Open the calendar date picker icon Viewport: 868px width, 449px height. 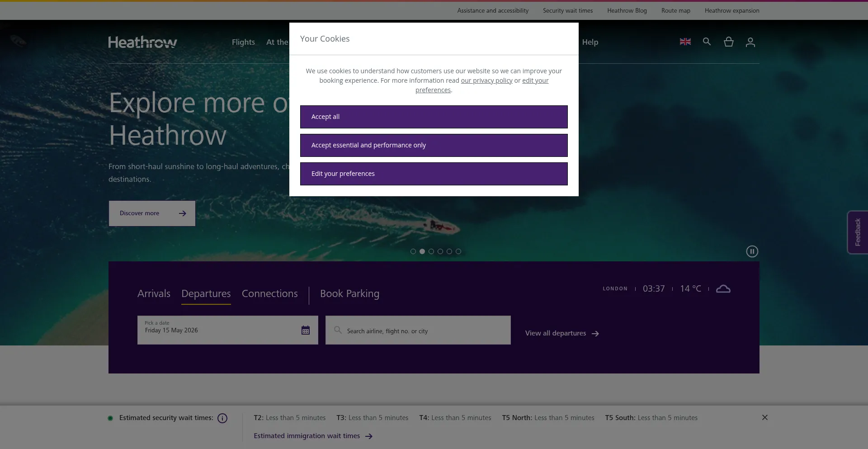pos(306,330)
